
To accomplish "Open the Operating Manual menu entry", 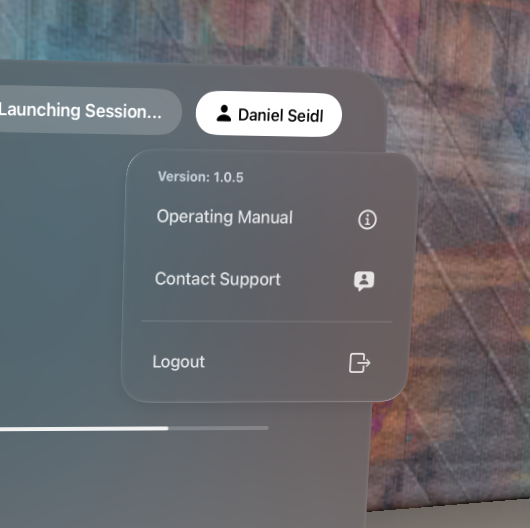I will (267, 218).
